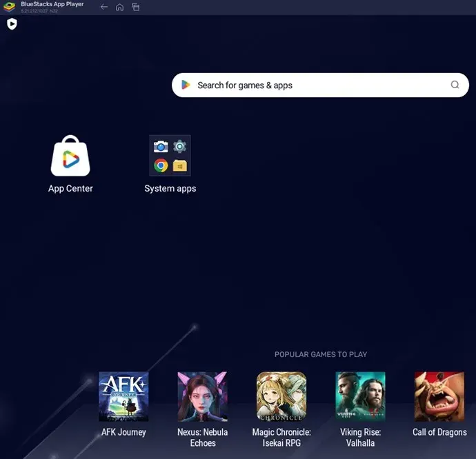Open the AFK Journey game thumbnail

[x=123, y=396]
